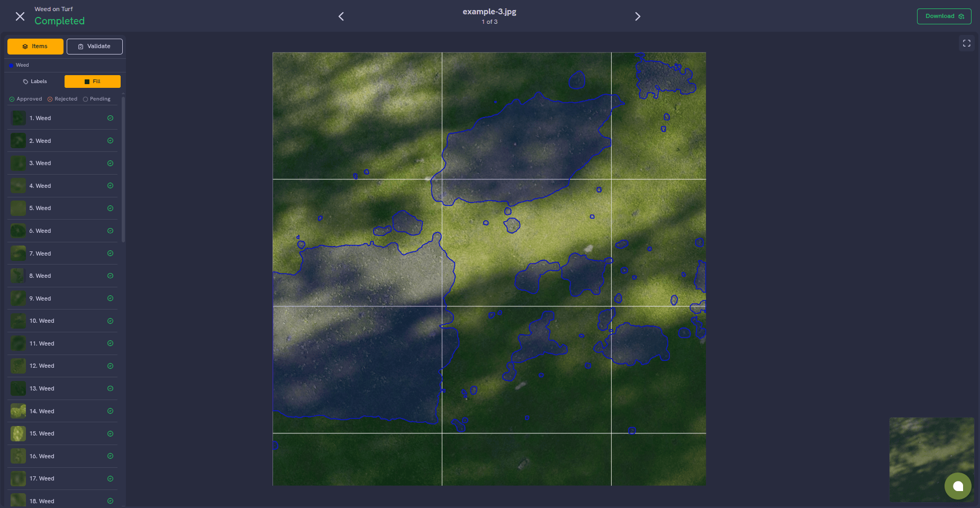This screenshot has height=508, width=980.
Task: Select item 12. Weed
Action: click(62, 366)
